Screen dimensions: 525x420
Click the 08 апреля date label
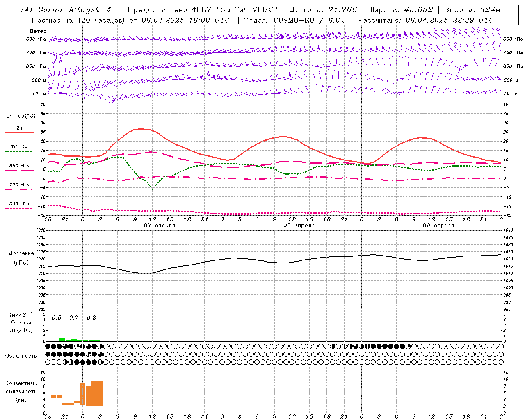(299, 225)
